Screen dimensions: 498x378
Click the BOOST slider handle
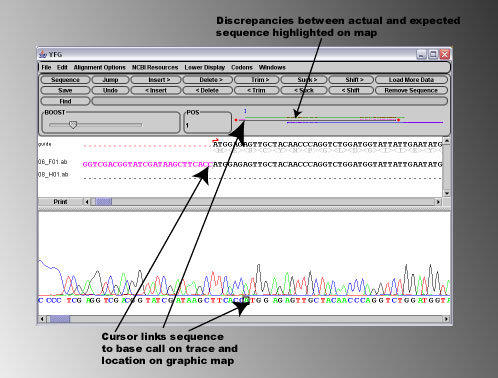coord(73,125)
